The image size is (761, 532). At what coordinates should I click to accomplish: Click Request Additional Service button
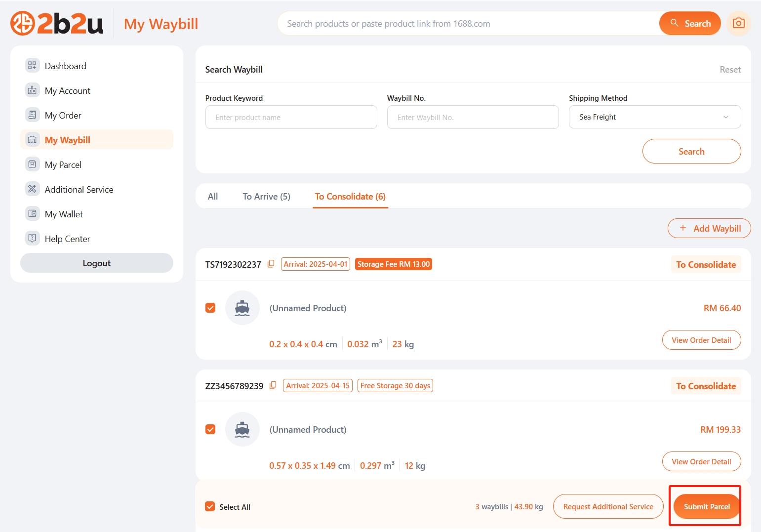coord(608,507)
